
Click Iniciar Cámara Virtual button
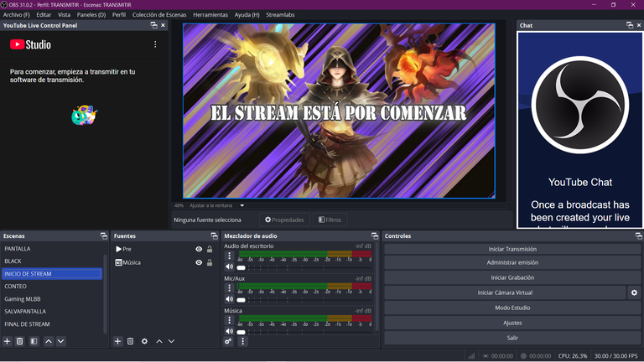pyautogui.click(x=505, y=292)
